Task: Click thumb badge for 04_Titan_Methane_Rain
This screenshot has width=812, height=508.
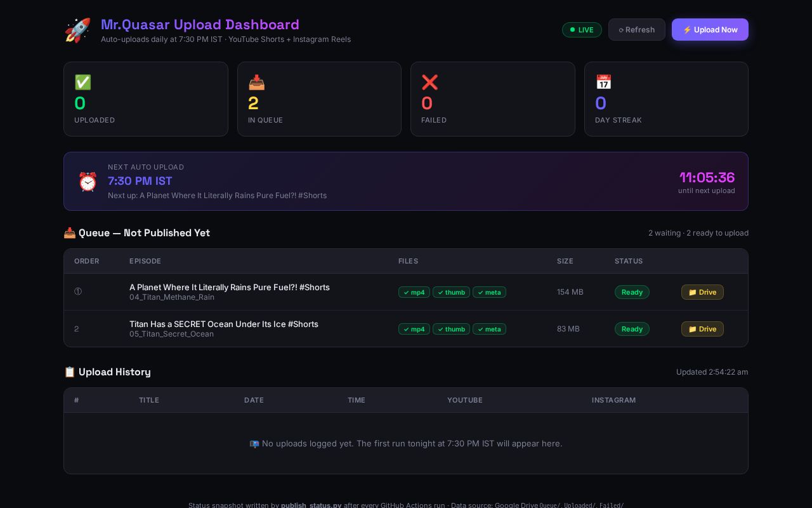Action: click(x=451, y=292)
